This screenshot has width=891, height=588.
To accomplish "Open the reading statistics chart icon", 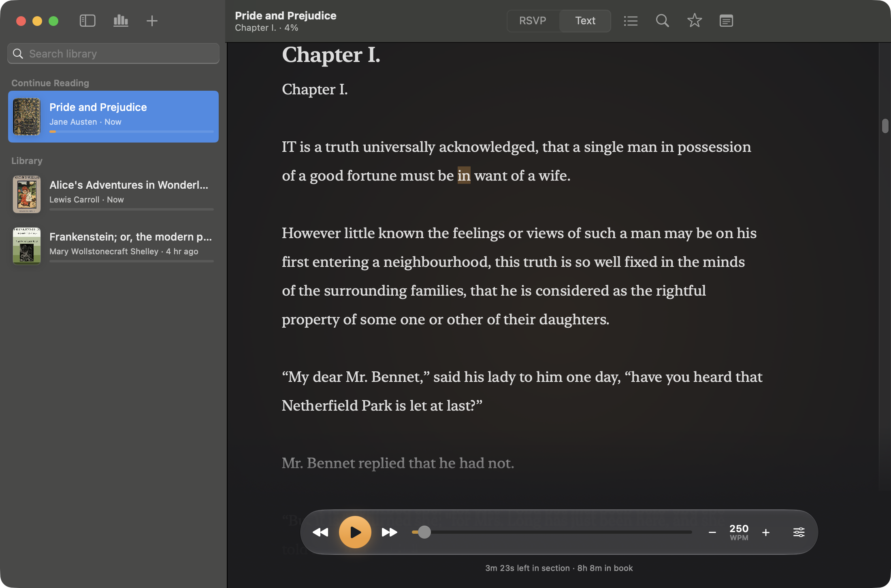I will click(121, 21).
